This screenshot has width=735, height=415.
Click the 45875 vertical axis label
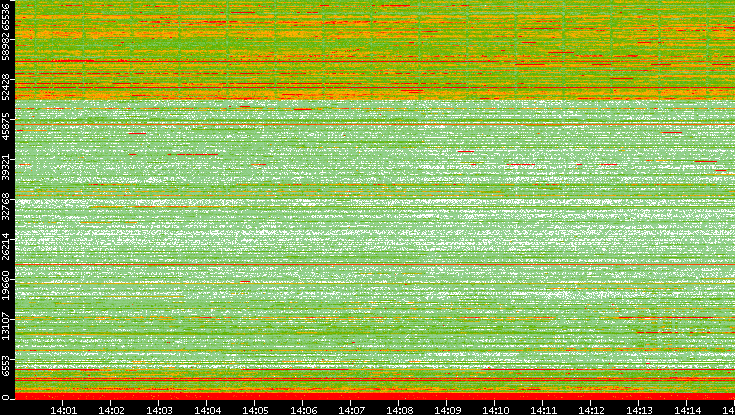pos(5,128)
